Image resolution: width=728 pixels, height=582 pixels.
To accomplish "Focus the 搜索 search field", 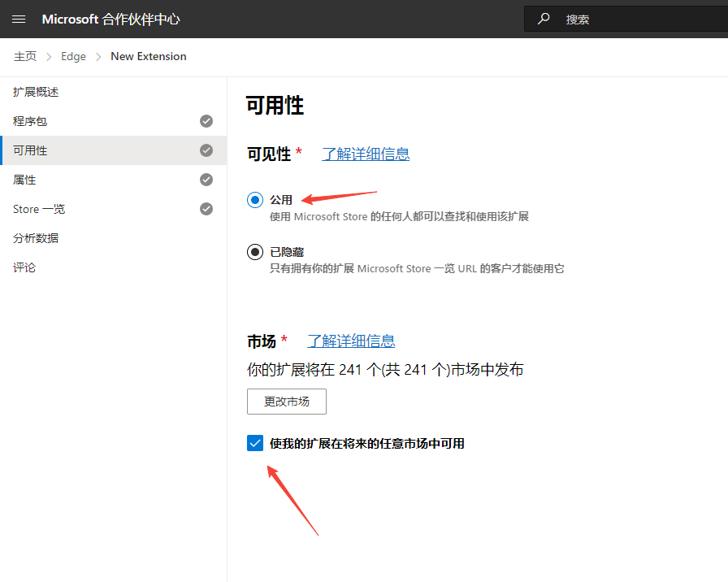I will (626, 19).
